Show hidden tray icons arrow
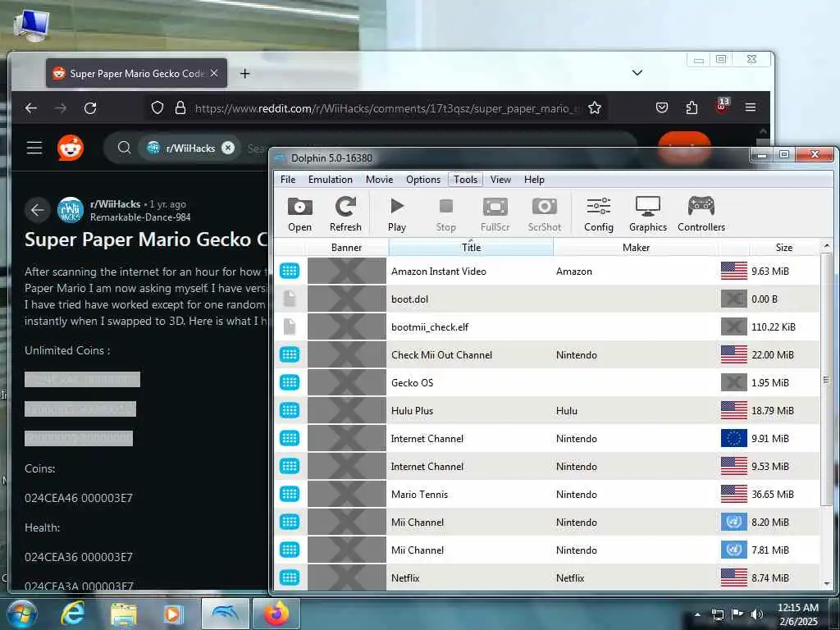The height and width of the screenshot is (630, 840). (x=697, y=614)
